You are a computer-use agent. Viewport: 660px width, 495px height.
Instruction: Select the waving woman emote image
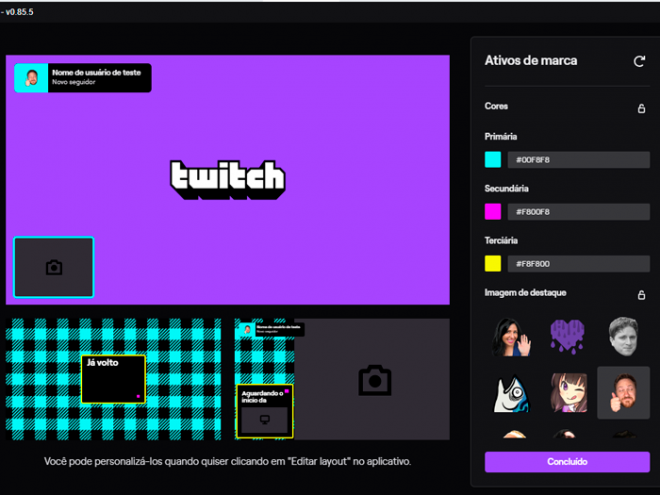click(x=511, y=337)
